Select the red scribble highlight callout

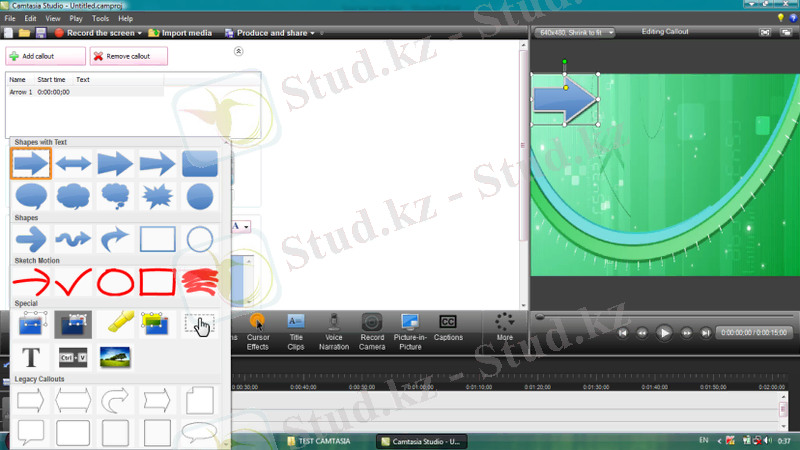point(199,282)
